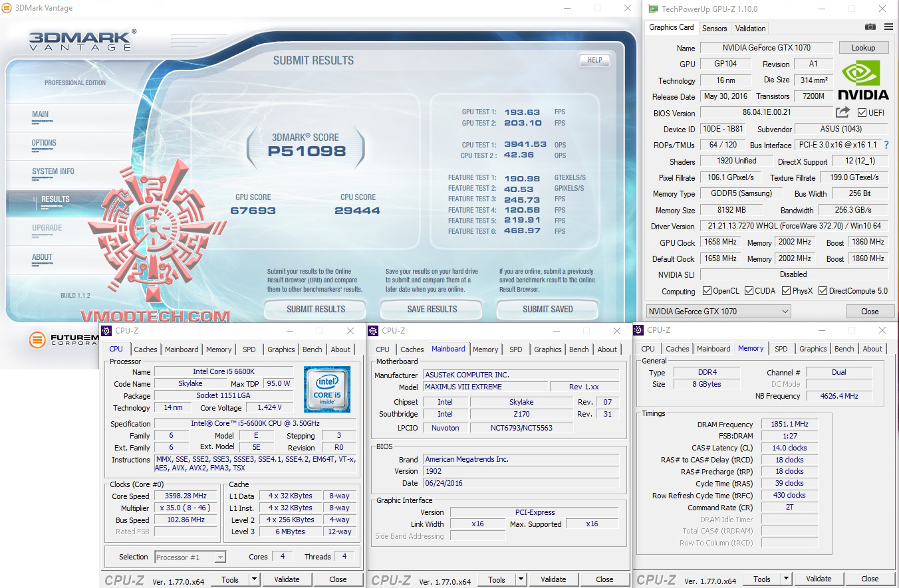Click the GPU-Z screenshot camera icon
Image resolution: width=899 pixels, height=588 pixels.
coord(870,27)
